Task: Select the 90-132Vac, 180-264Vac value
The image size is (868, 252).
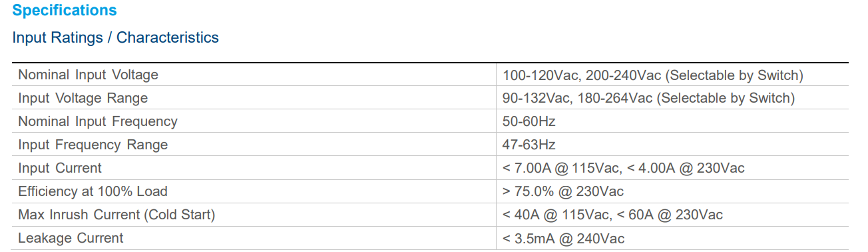Action: pyautogui.click(x=649, y=98)
